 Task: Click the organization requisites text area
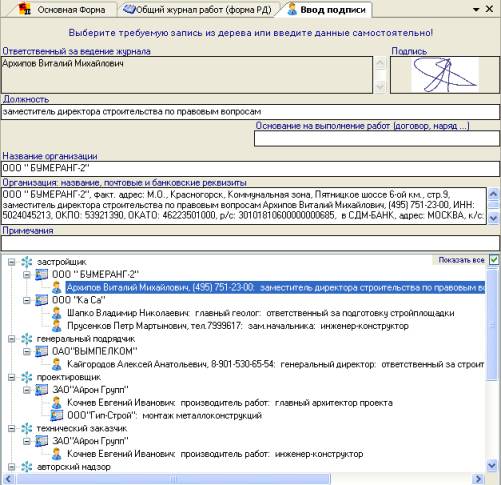point(244,206)
